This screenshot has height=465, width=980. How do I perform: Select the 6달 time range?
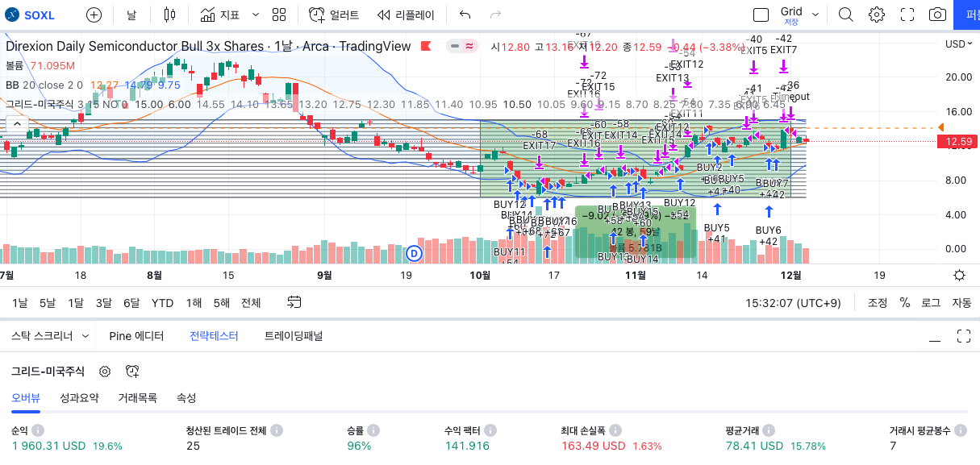coord(131,303)
